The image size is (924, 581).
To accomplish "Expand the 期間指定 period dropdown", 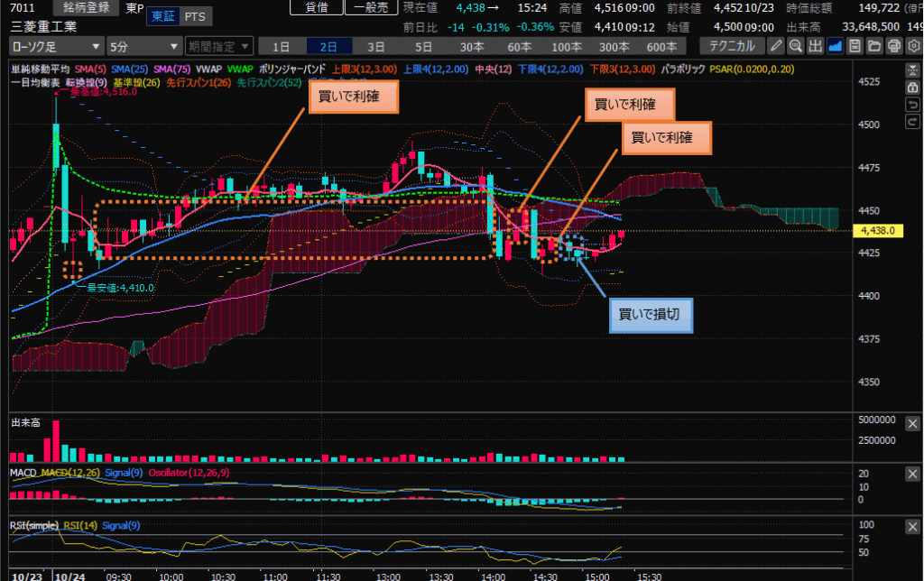I will 217,45.
